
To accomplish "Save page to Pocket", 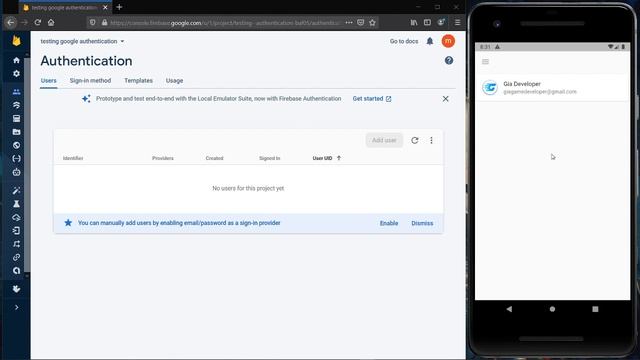I will pyautogui.click(x=360, y=23).
